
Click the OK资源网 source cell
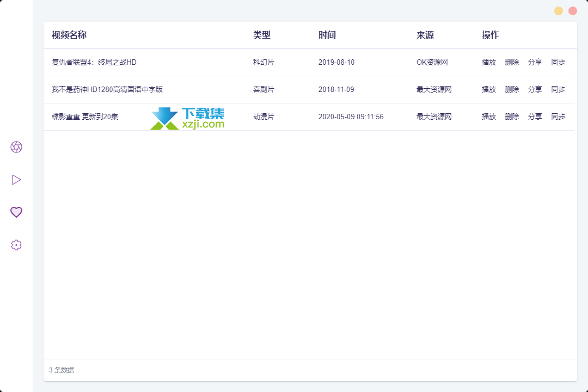pos(432,62)
